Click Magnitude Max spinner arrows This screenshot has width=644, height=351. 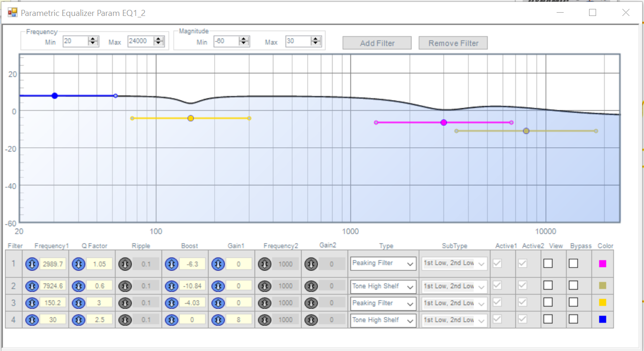(316, 41)
